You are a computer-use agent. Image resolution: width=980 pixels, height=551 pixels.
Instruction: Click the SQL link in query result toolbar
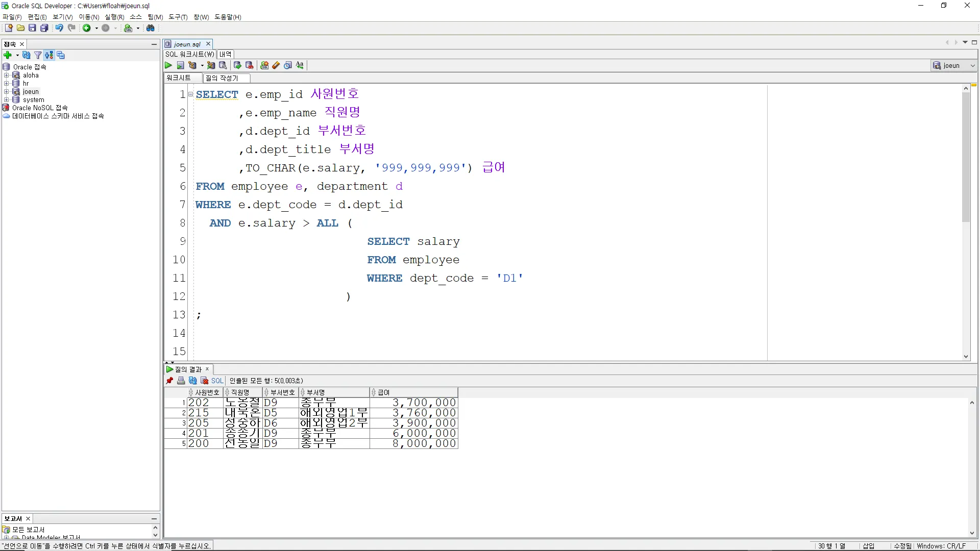[217, 381]
